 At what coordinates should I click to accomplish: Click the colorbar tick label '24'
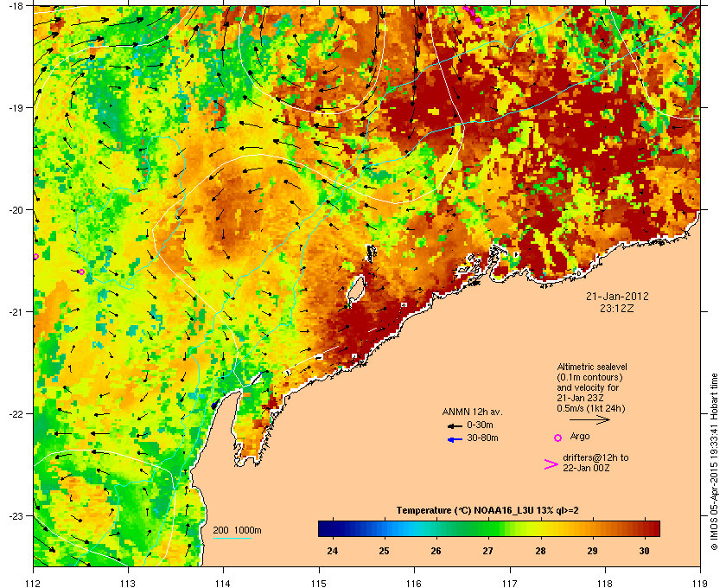coord(332,551)
